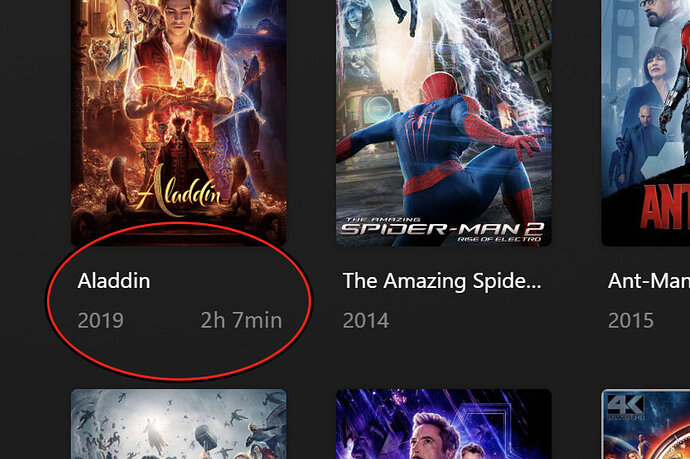The height and width of the screenshot is (459, 690).
Task: Click the Spider-Man 2 Rise of Electro logo
Action: tap(442, 230)
